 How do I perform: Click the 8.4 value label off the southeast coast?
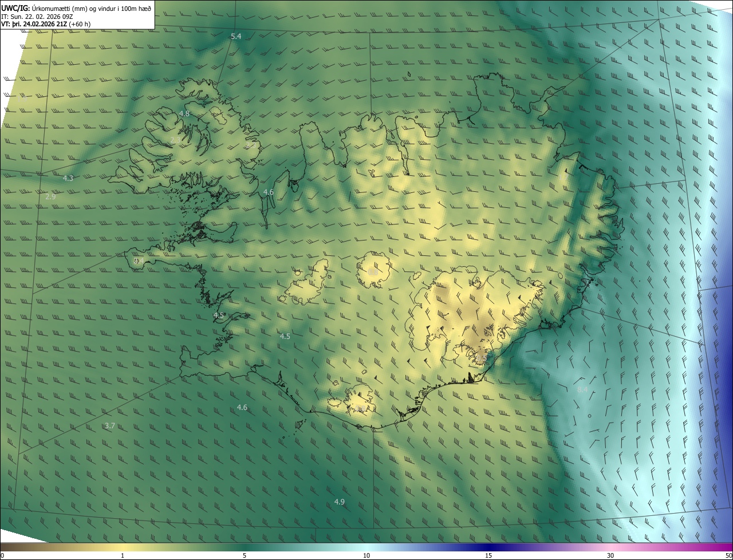[582, 389]
